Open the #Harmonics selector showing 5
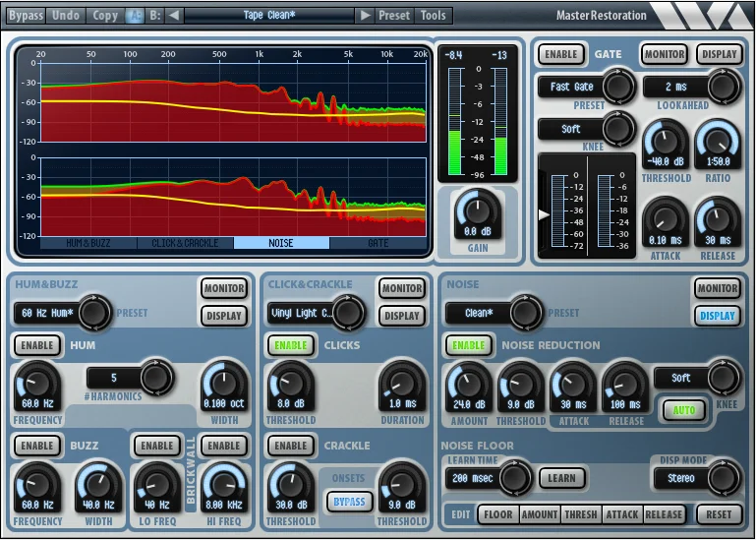Image resolution: width=756 pixels, height=540 pixels. click(x=129, y=378)
